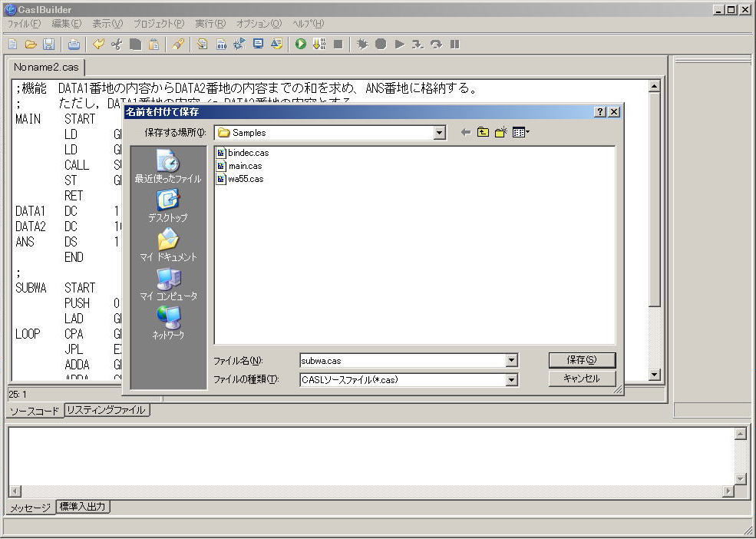Click the green Run button in toolbar
This screenshot has height=539, width=756.
[301, 45]
